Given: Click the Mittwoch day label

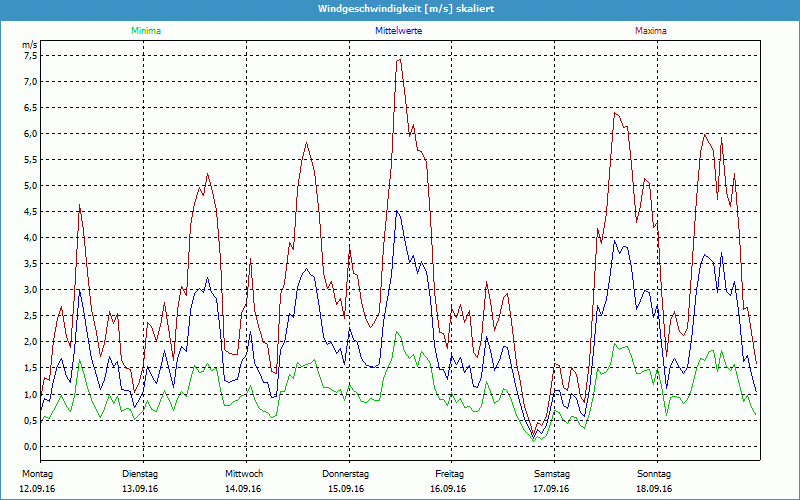Looking at the screenshot, I should [x=244, y=474].
